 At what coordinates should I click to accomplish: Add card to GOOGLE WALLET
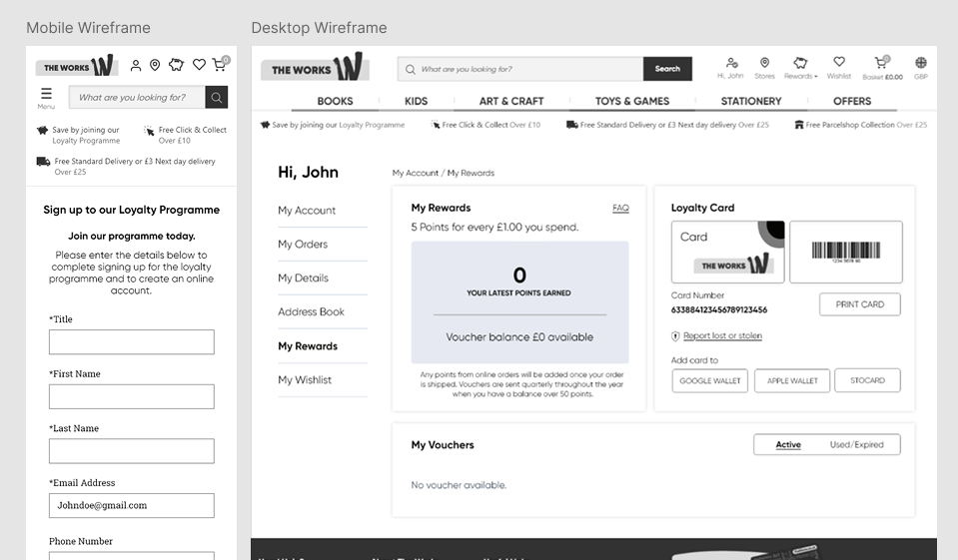pyautogui.click(x=709, y=380)
